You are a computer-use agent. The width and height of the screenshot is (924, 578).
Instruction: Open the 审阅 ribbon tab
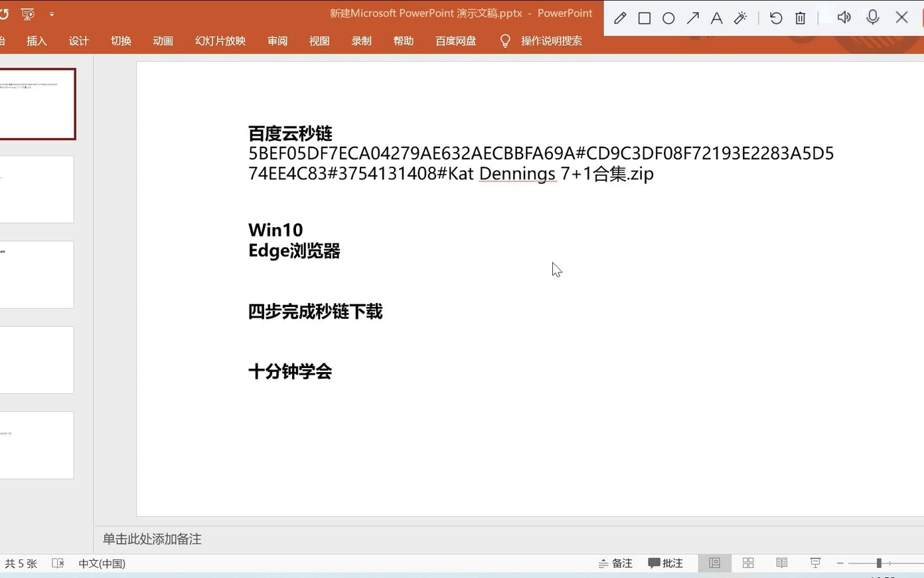pos(277,41)
